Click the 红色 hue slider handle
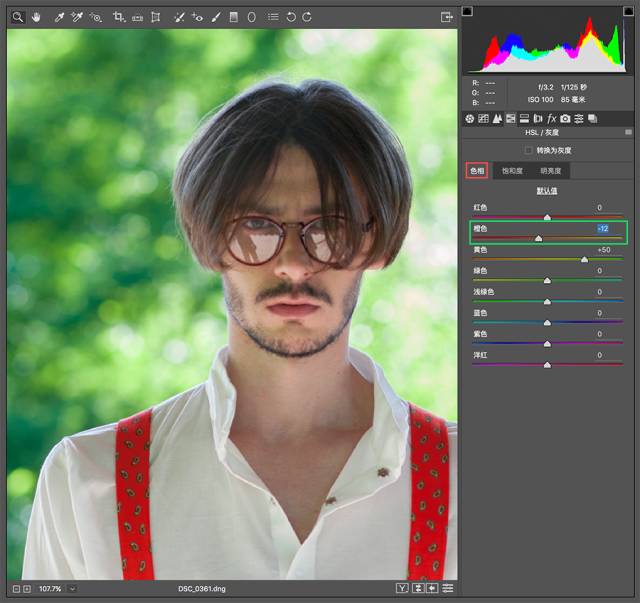The height and width of the screenshot is (603, 640). click(x=547, y=217)
